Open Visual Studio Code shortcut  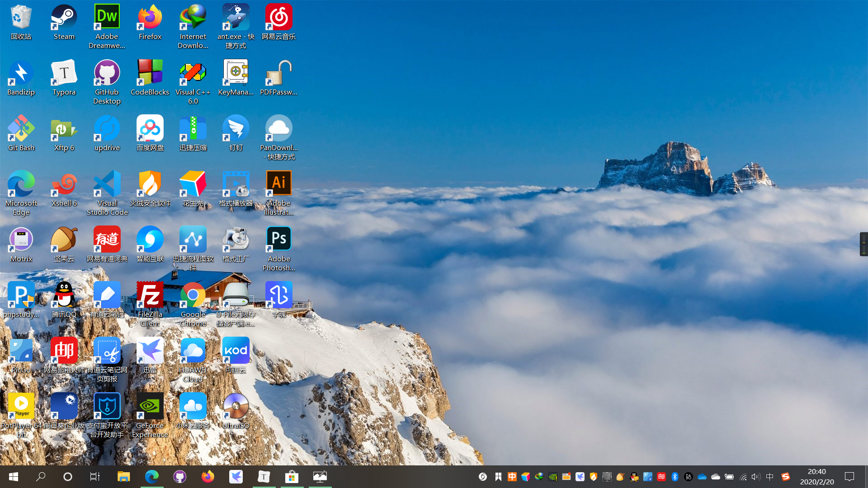pos(107,184)
